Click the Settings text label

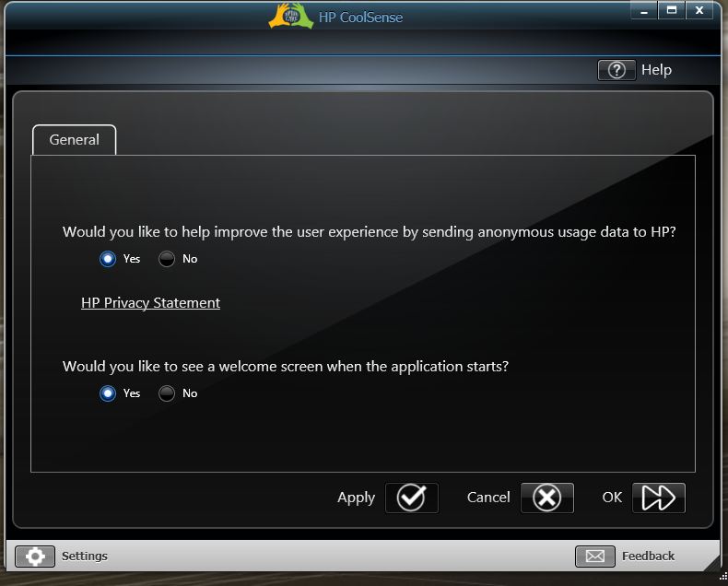tap(85, 556)
